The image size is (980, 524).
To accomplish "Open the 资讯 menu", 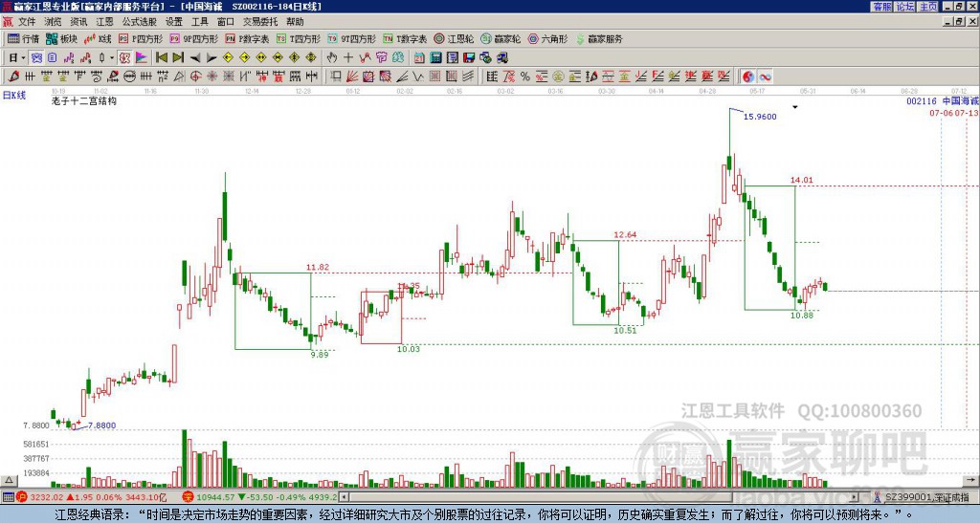I will 78,22.
